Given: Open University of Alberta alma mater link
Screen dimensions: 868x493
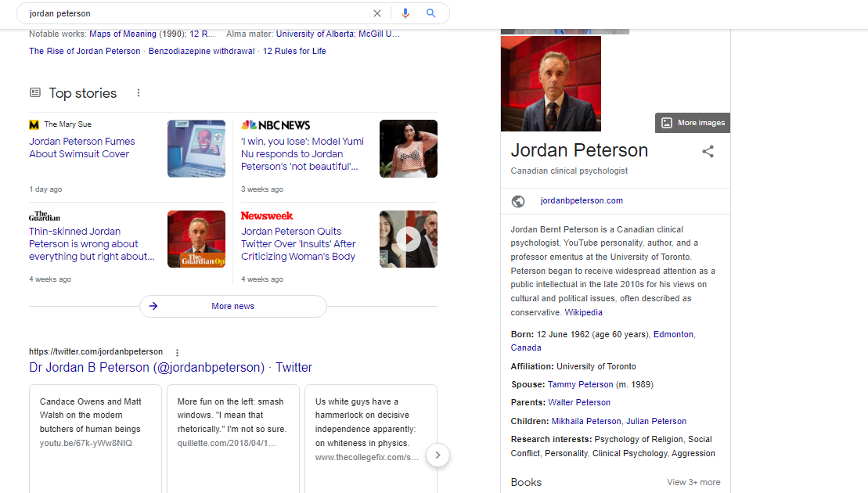Looking at the screenshot, I should coord(315,34).
